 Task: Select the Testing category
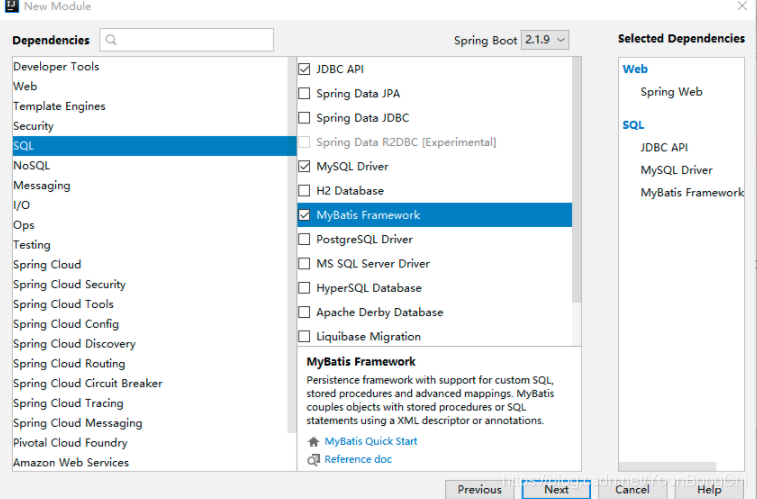click(x=150, y=245)
